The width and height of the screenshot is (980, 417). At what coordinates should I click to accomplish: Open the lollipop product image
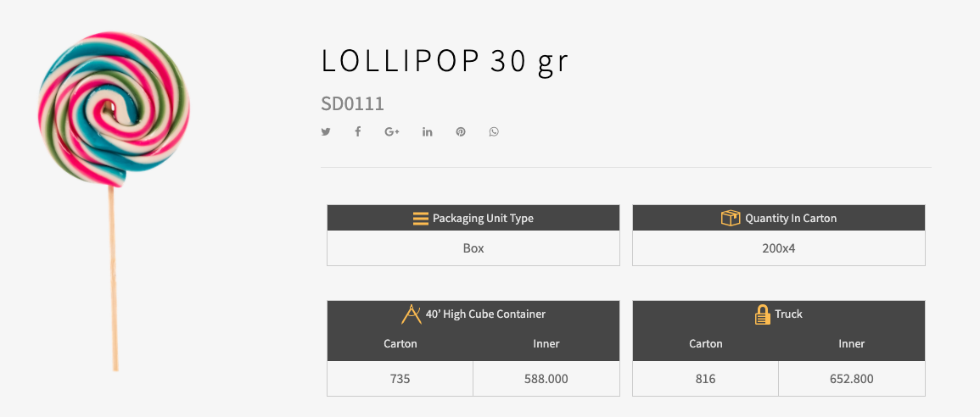click(114, 201)
